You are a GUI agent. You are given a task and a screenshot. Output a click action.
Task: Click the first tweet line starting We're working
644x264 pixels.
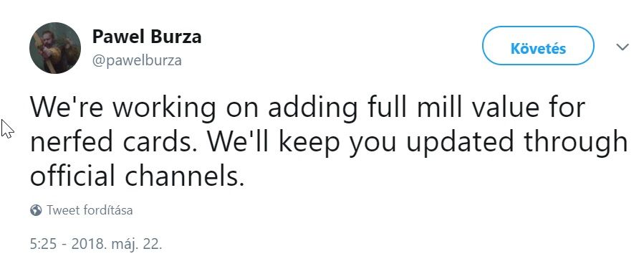point(307,108)
